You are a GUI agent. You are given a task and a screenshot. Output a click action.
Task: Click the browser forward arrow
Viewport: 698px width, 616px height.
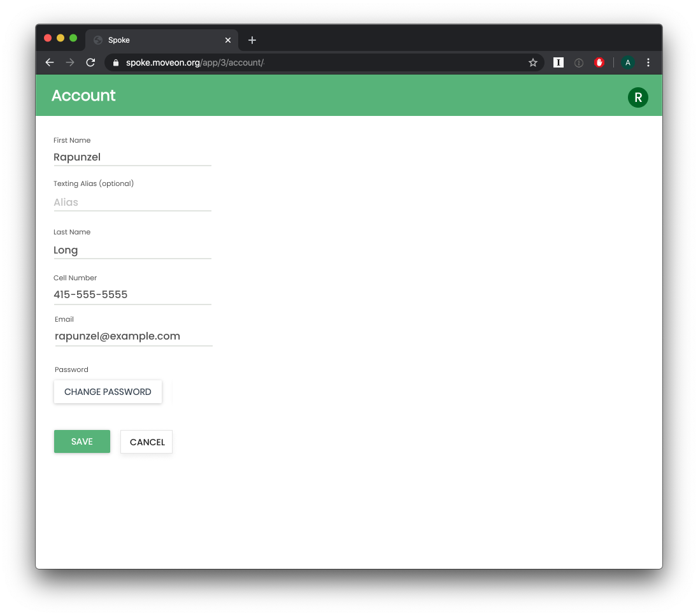point(70,63)
